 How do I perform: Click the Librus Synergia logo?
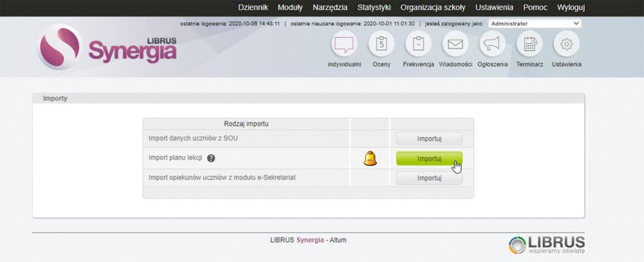pos(108,47)
